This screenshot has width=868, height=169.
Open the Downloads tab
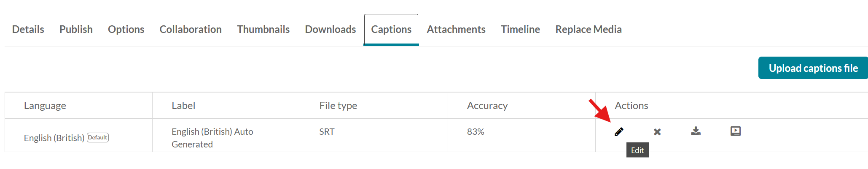pos(331,29)
